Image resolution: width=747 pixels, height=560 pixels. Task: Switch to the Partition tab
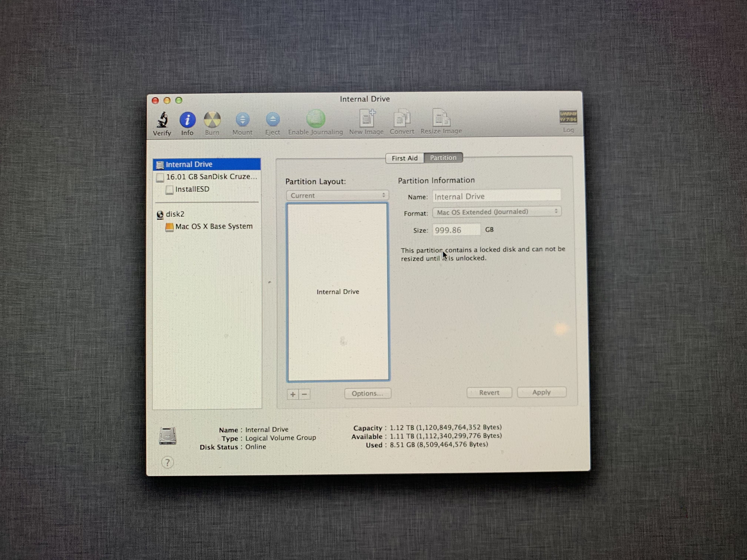coord(443,158)
